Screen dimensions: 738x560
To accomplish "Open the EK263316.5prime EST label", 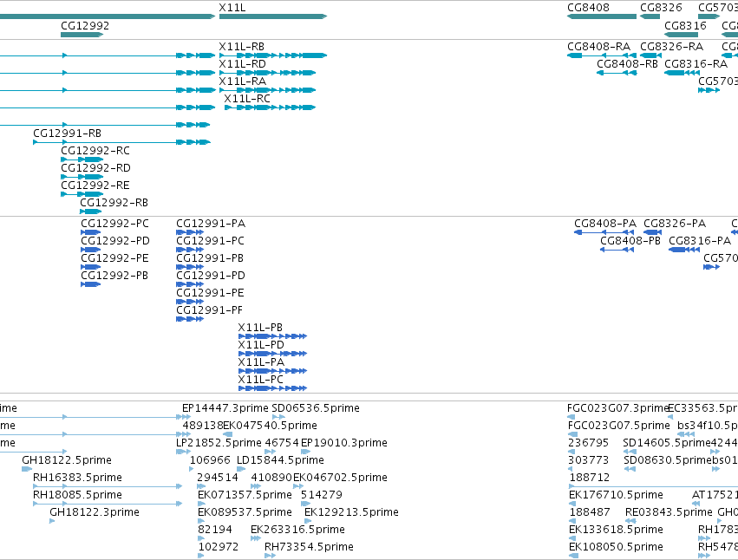I will click(x=298, y=531).
